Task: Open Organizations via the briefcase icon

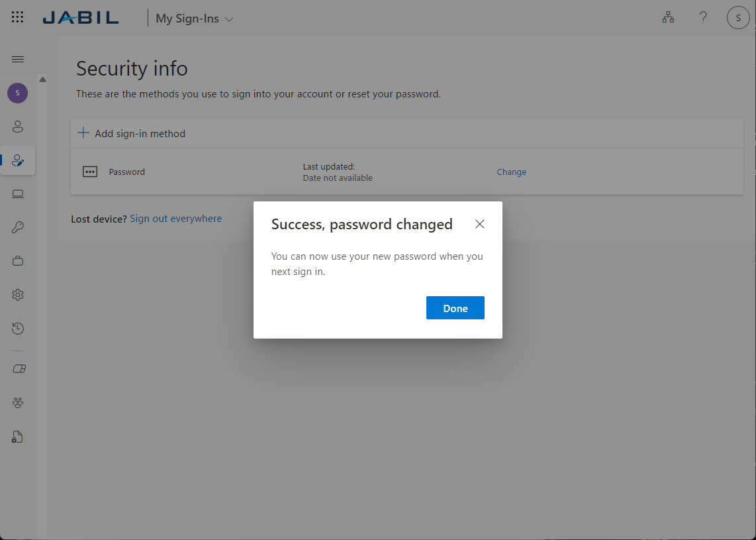Action: [x=18, y=261]
